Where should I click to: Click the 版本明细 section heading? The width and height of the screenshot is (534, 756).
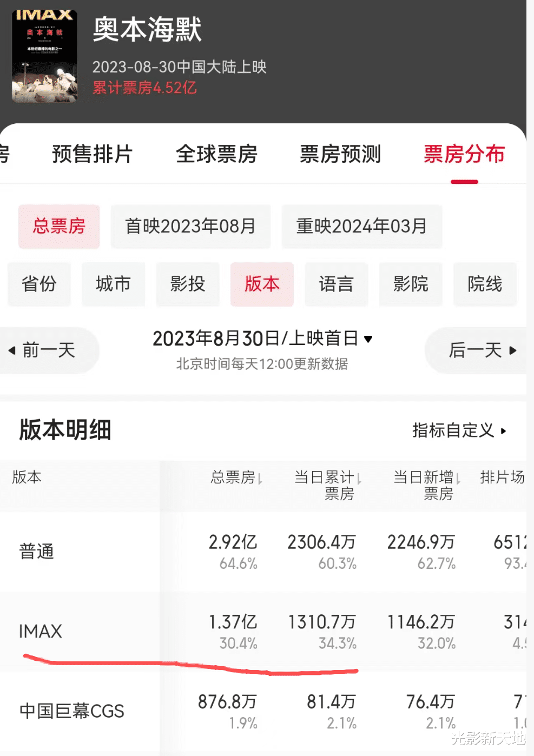click(65, 430)
